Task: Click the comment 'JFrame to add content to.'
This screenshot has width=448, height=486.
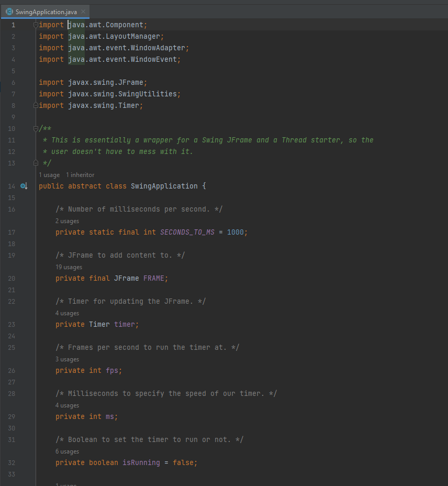Action: (x=120, y=256)
